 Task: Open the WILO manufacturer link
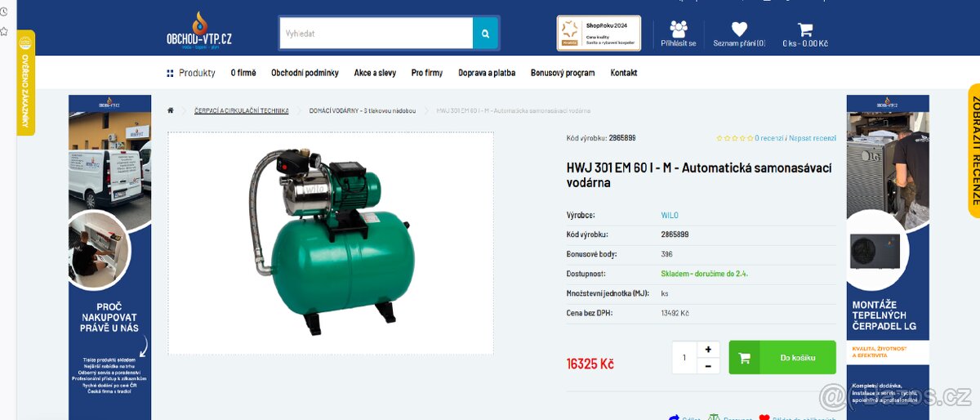point(670,215)
